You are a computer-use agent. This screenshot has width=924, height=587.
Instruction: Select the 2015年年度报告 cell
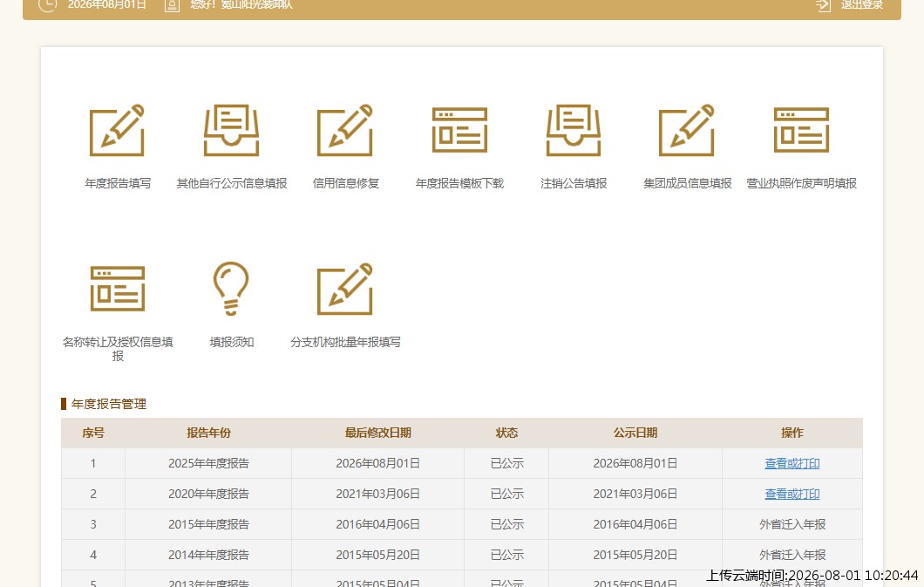click(x=208, y=524)
